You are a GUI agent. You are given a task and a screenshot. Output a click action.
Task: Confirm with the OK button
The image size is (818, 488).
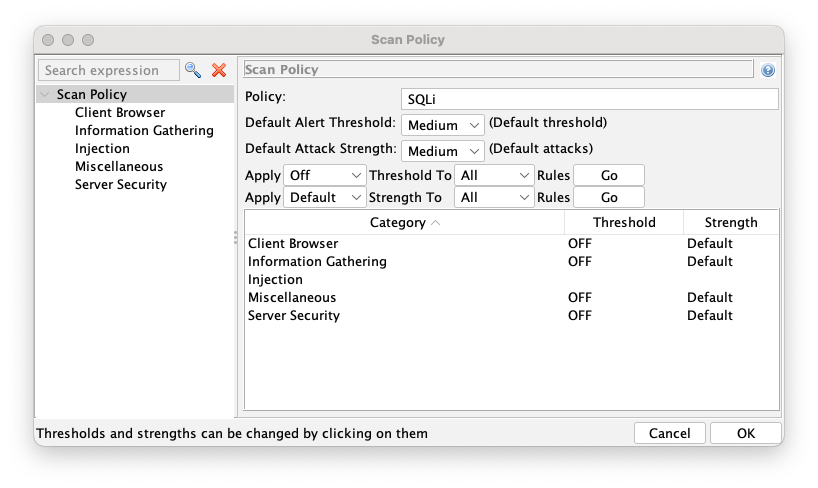[x=745, y=434]
